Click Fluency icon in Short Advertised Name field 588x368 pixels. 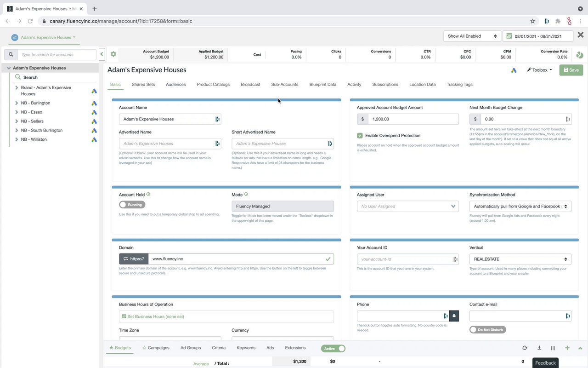coord(330,144)
